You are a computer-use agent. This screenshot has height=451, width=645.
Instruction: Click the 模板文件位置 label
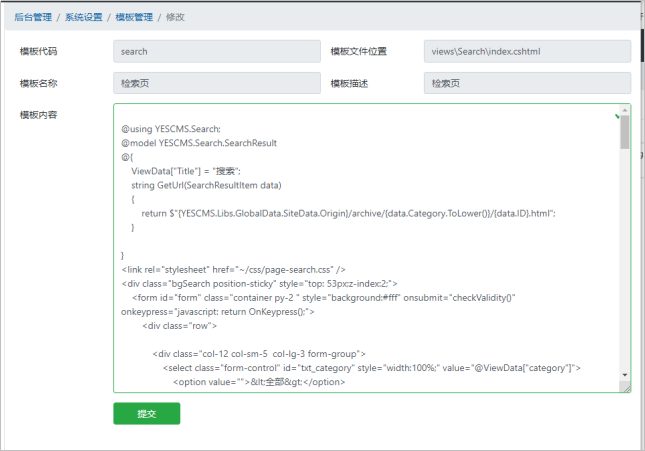point(359,51)
